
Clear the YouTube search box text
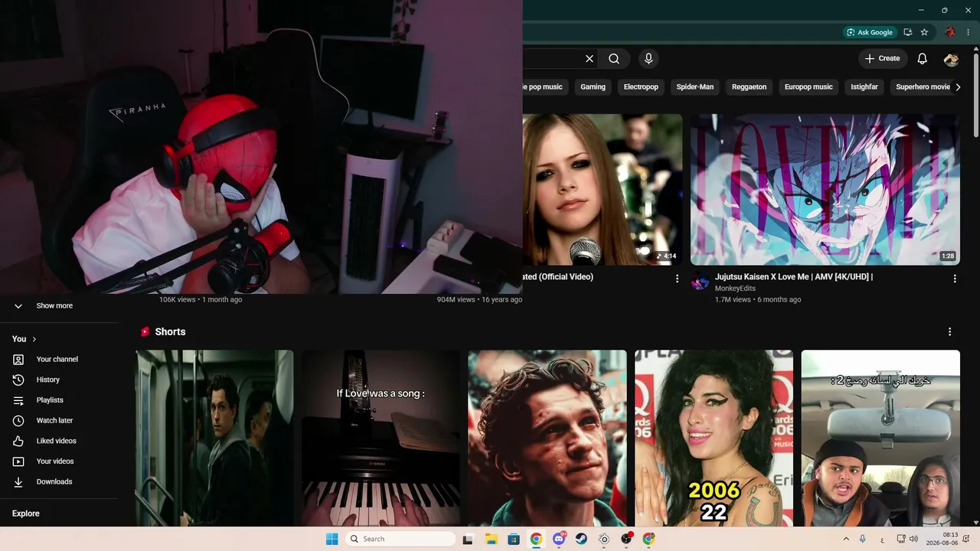tap(590, 59)
